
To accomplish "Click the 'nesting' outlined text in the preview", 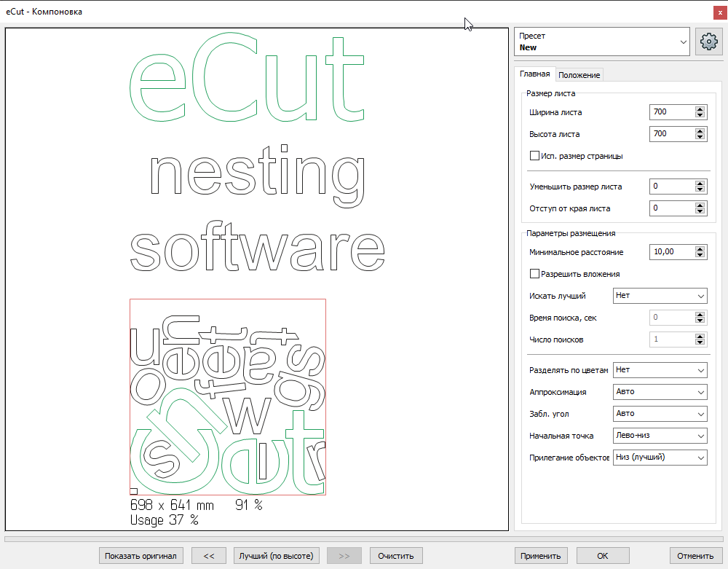I will tap(257, 176).
